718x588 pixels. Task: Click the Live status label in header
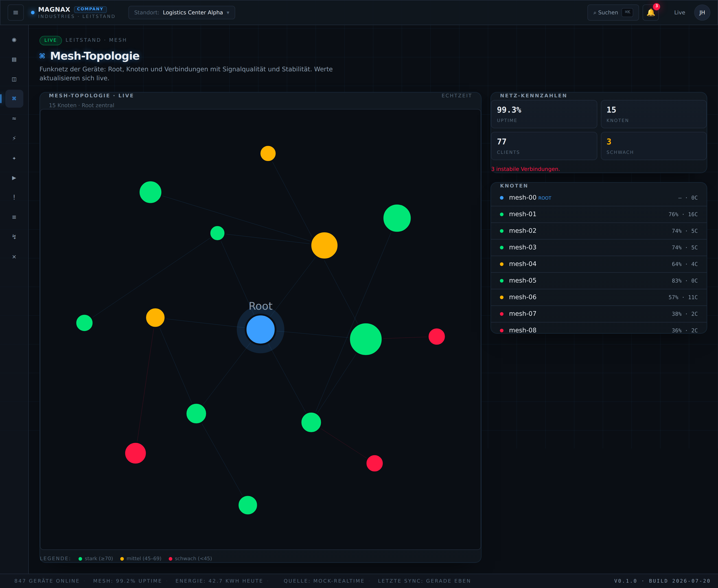tap(679, 13)
